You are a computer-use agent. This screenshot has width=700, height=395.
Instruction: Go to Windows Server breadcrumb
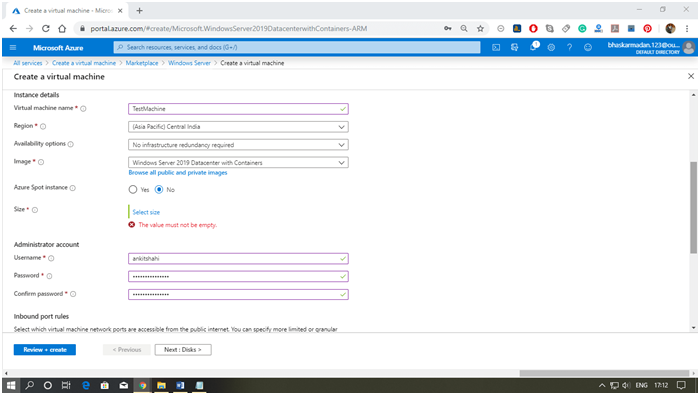click(x=189, y=63)
